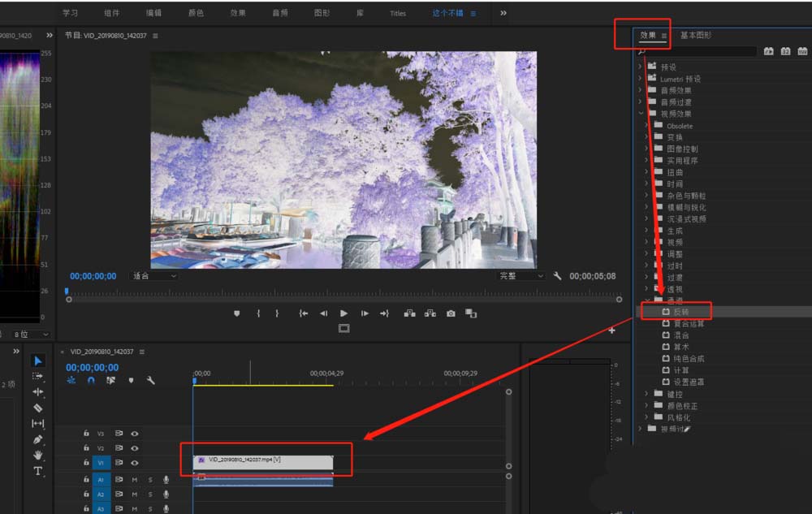Open playback resolution 完整 dropdown
Screen dimensions: 812x514
pos(521,276)
